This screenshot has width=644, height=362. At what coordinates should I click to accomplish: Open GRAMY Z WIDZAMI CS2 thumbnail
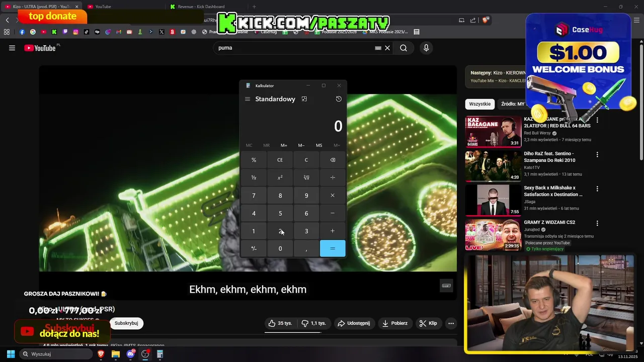[493, 235]
